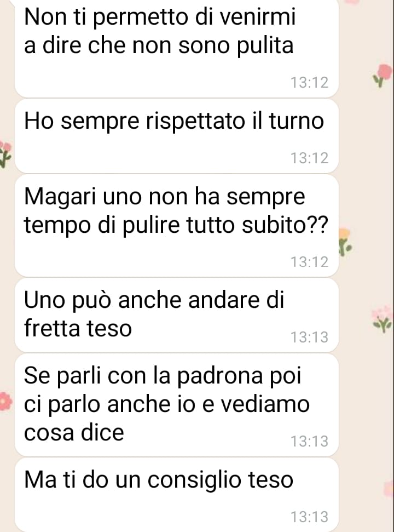Viewport: 394px width, 532px height.
Task: Click the timestamp under 'consiglio teso'
Action: point(310,517)
